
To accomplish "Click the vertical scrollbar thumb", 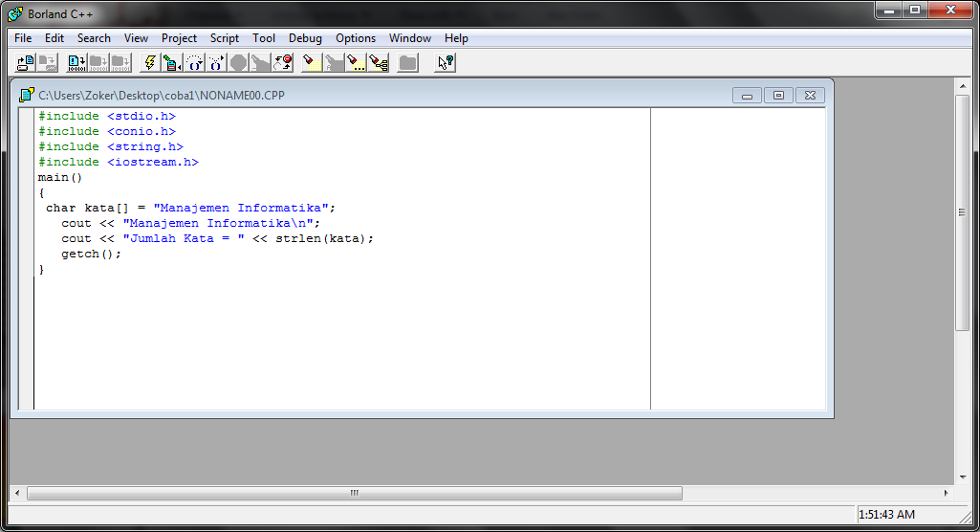I will click(963, 212).
